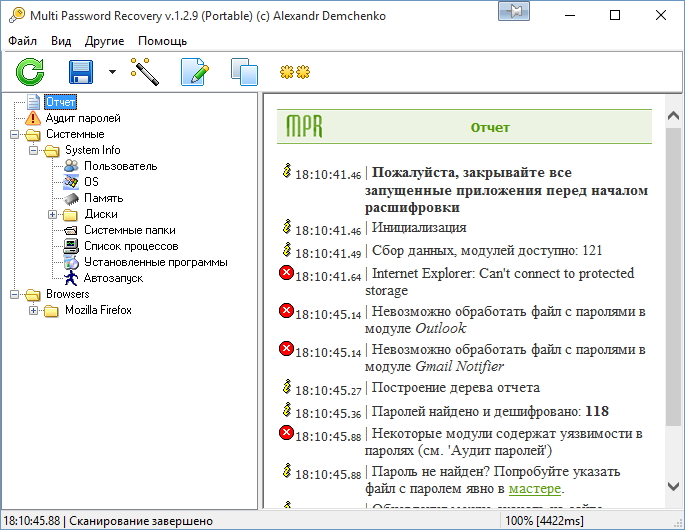Click the drive icon beside Системные папки
The width and height of the screenshot is (685, 530).
point(71,230)
